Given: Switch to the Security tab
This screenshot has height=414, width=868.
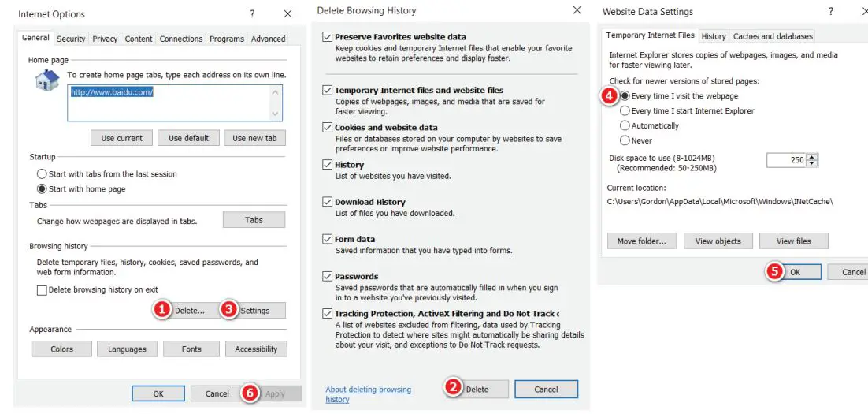Looking at the screenshot, I should point(71,39).
